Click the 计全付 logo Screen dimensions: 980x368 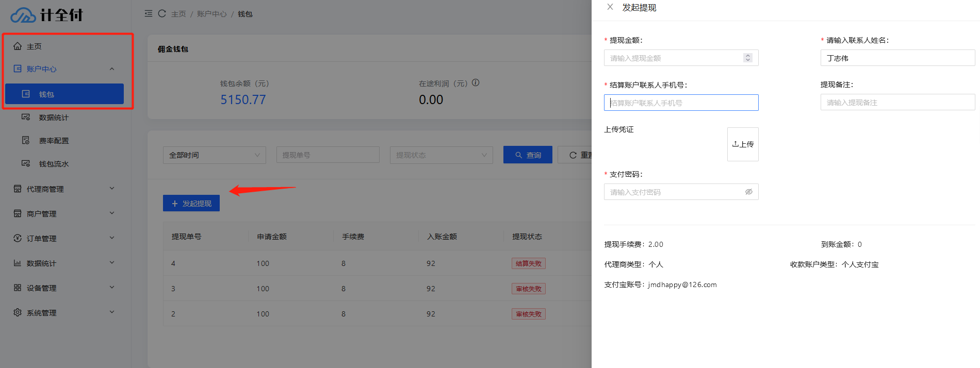(46, 15)
